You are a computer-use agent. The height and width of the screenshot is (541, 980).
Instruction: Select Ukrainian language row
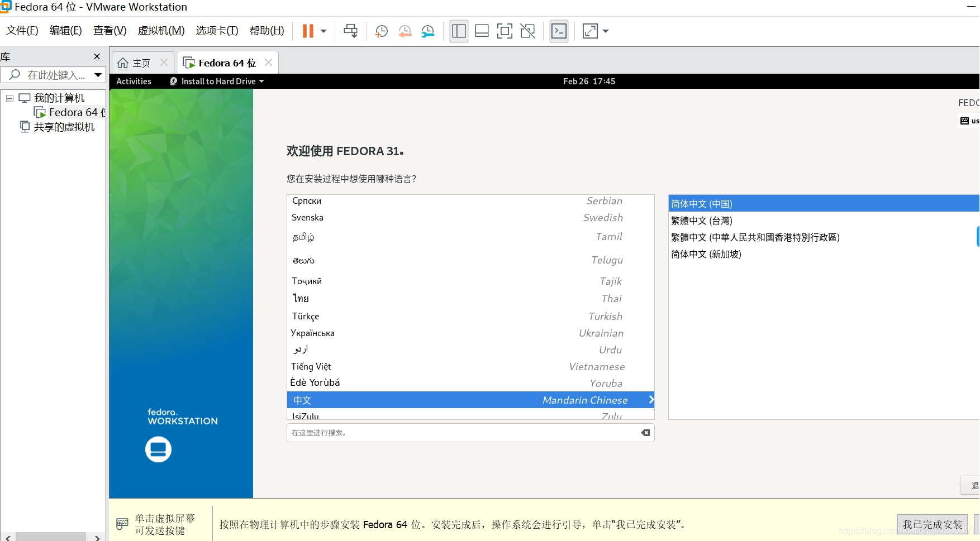click(x=470, y=333)
